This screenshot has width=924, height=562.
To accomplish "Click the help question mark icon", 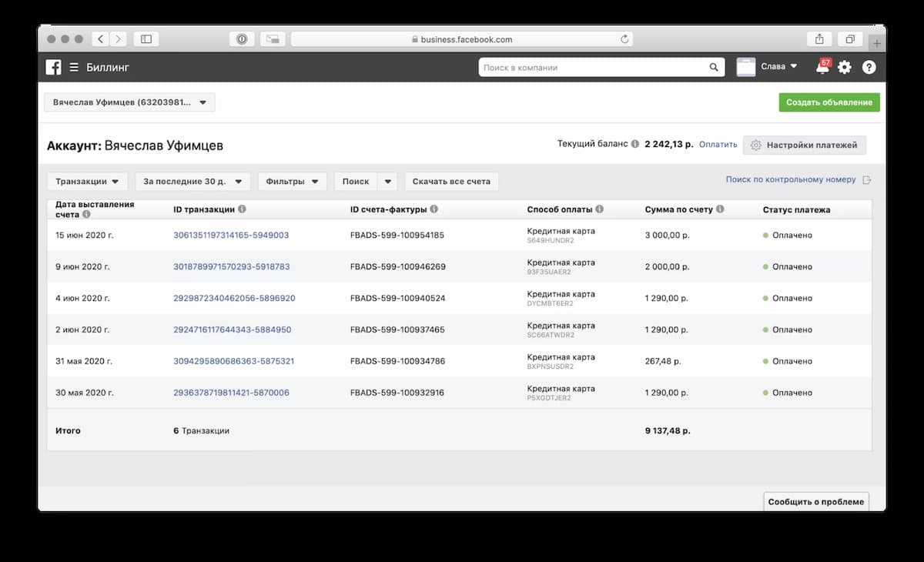I will pos(869,68).
